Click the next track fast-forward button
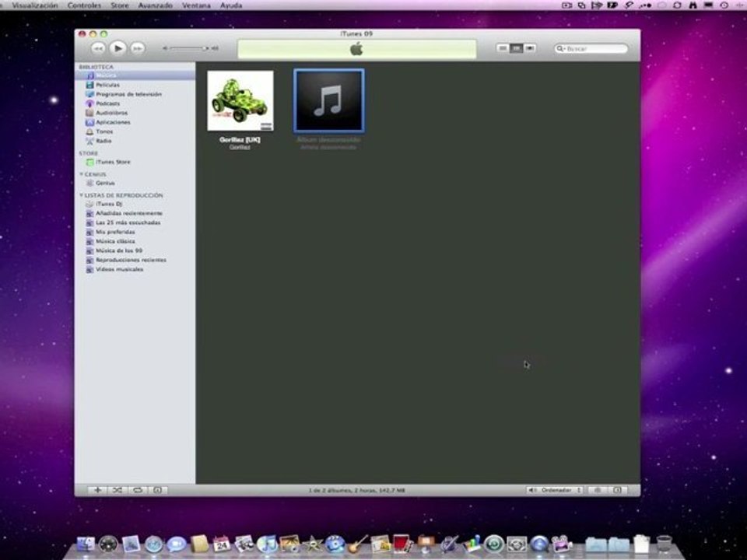Image resolution: width=747 pixels, height=560 pixels. click(x=138, y=48)
